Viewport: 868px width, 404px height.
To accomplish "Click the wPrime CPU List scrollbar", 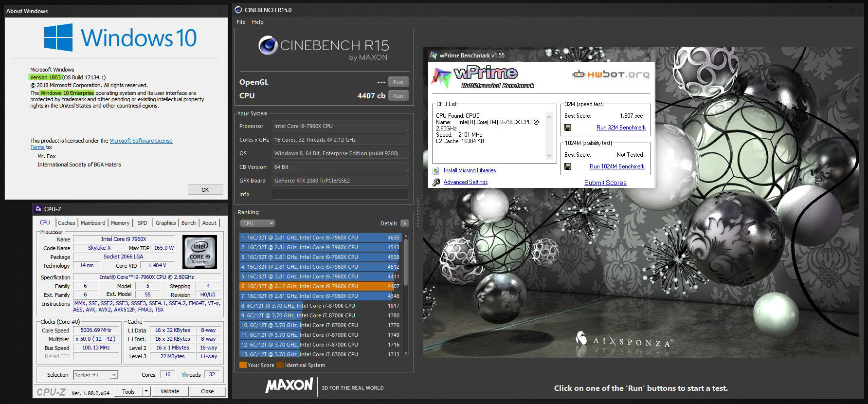I will click(549, 136).
